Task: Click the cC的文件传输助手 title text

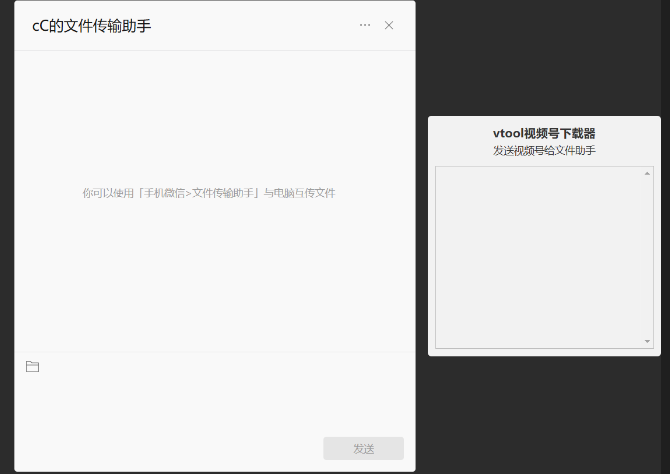Action: (x=91, y=26)
